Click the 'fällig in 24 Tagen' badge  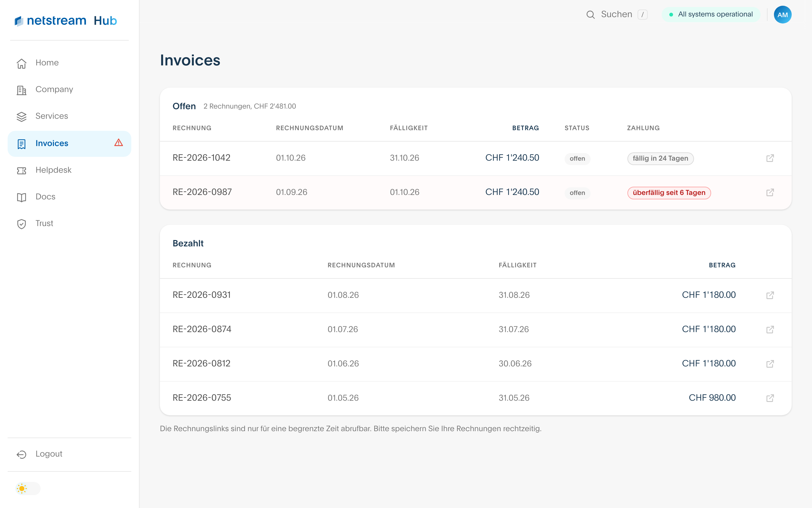pos(660,158)
